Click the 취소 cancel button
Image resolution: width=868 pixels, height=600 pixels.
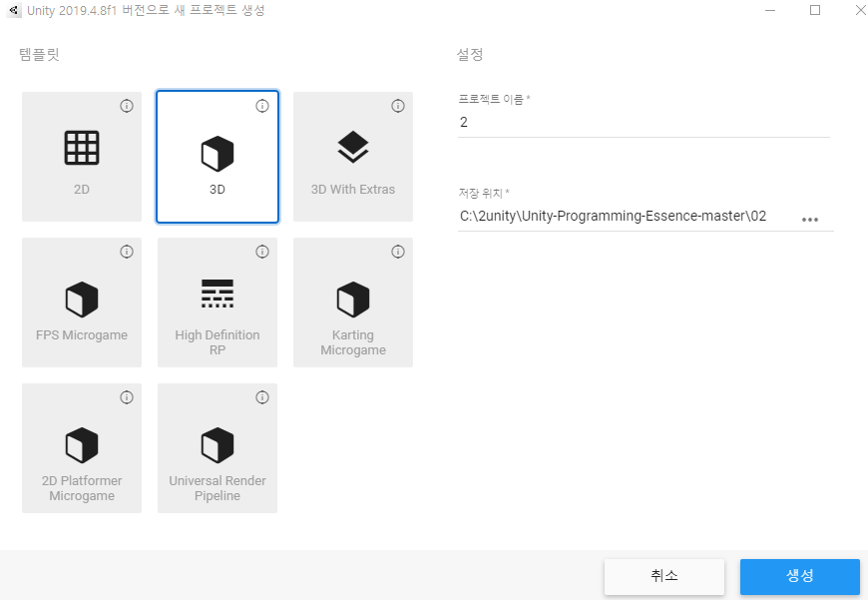click(x=664, y=576)
